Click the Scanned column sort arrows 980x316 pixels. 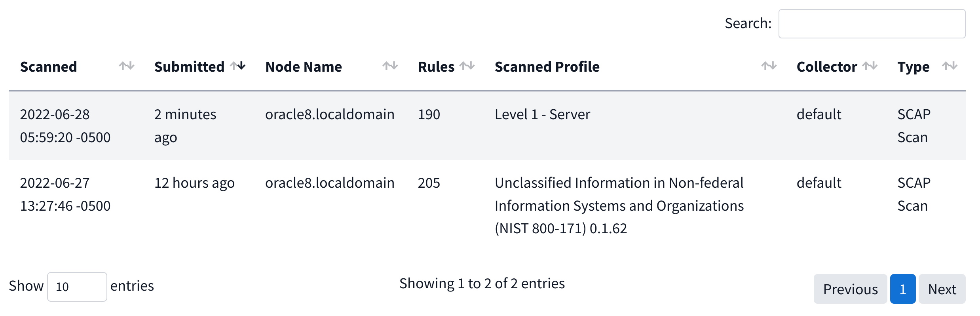pyautogui.click(x=127, y=66)
